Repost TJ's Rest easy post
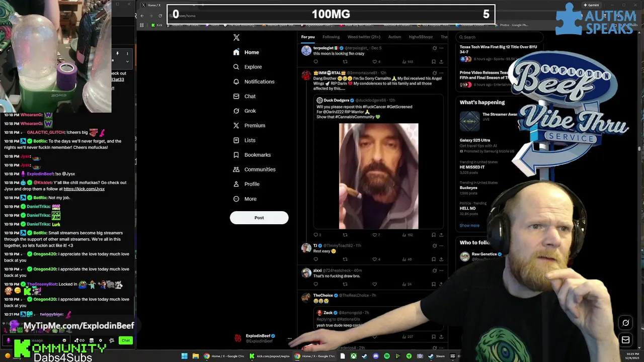This screenshot has height=362, width=644. click(x=345, y=259)
